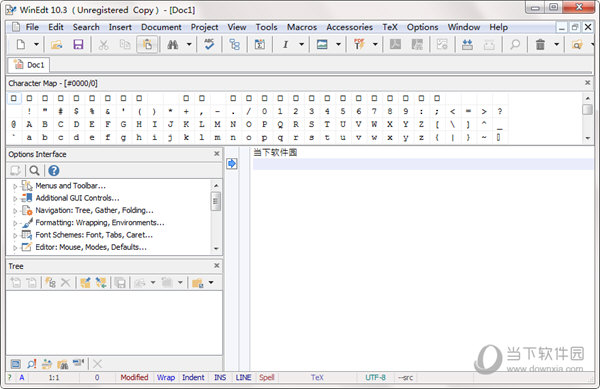
Task: Click the Tree structure toolbar icon
Action: point(235,44)
